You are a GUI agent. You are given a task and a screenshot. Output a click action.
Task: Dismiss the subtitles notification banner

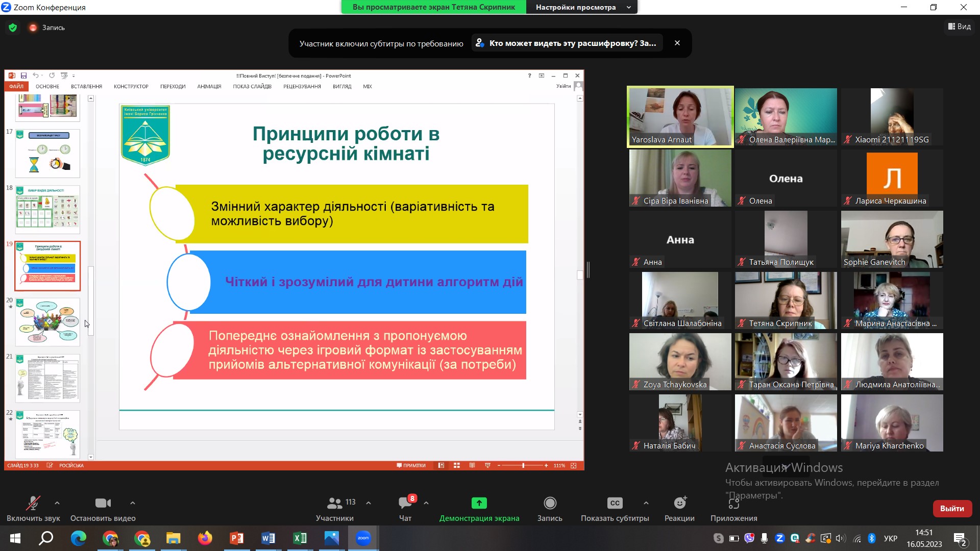[x=677, y=43]
